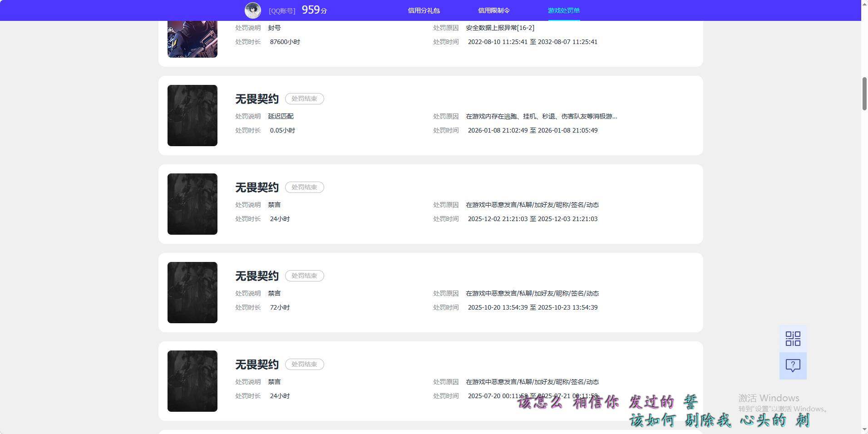
Task: Click date range 2025-10-20 13:54:39
Action: tap(533, 307)
